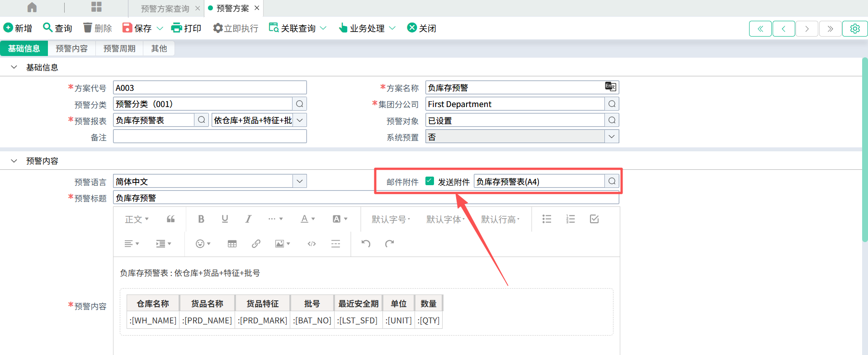Switch to the 预警周期 tab
868x355 pixels.
tap(119, 48)
